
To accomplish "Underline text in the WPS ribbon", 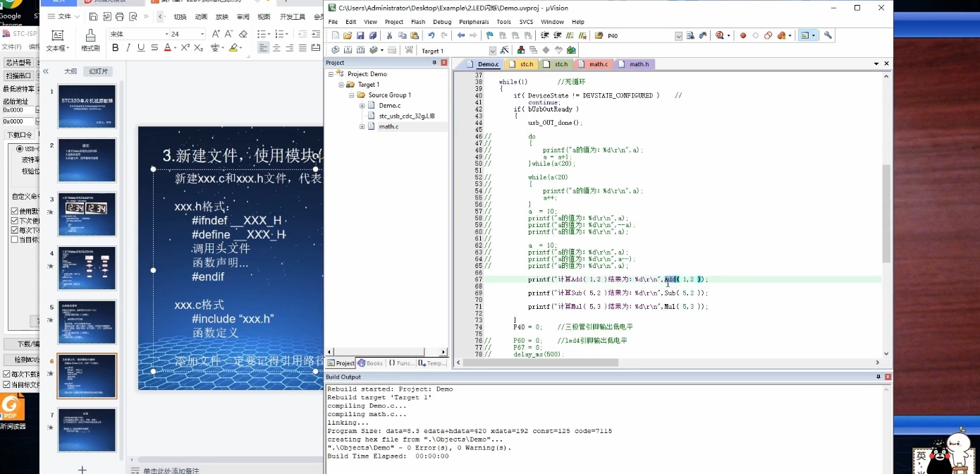I will coord(141,48).
